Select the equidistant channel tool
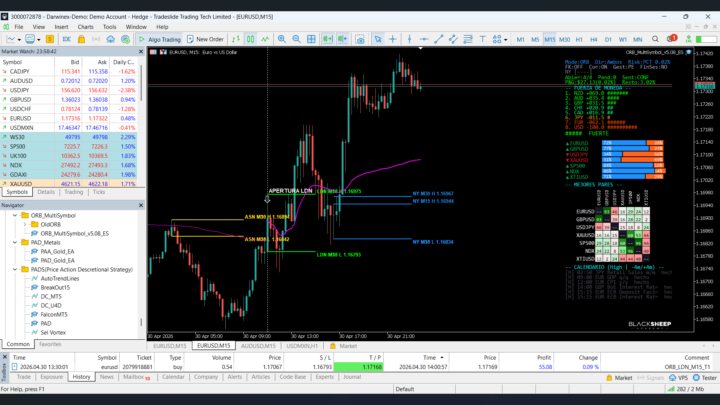720x405 pixels. click(x=453, y=39)
